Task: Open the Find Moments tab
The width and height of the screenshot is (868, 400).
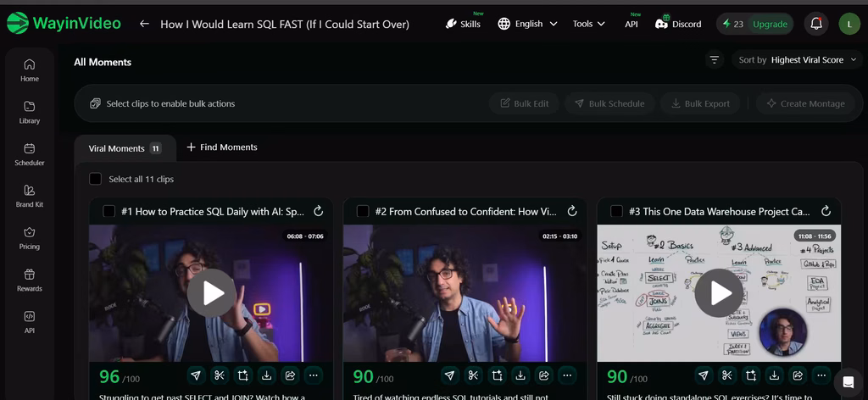Action: click(x=222, y=147)
